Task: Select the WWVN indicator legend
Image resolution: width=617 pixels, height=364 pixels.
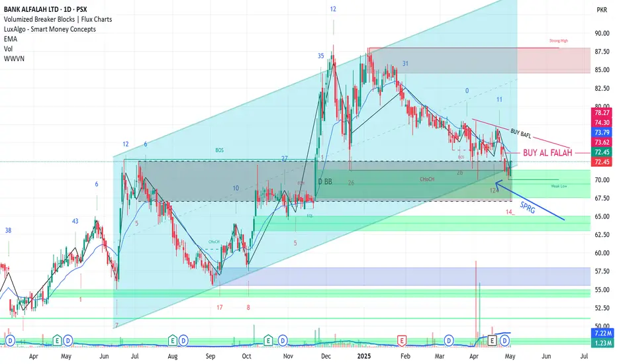Action: pos(14,59)
